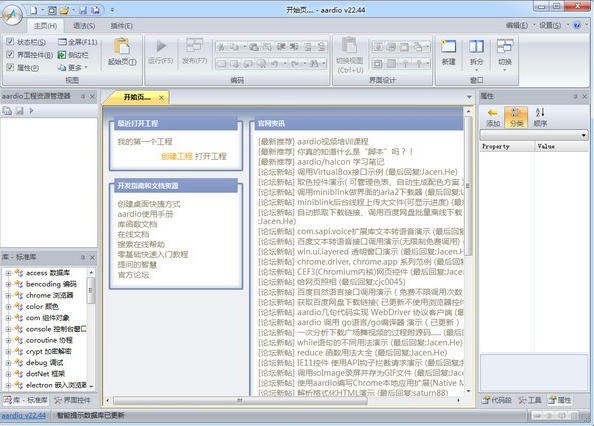Image resolution: width=594 pixels, height=426 pixels.
Task: Open recent project 我的第一个工程
Action: click(145, 142)
